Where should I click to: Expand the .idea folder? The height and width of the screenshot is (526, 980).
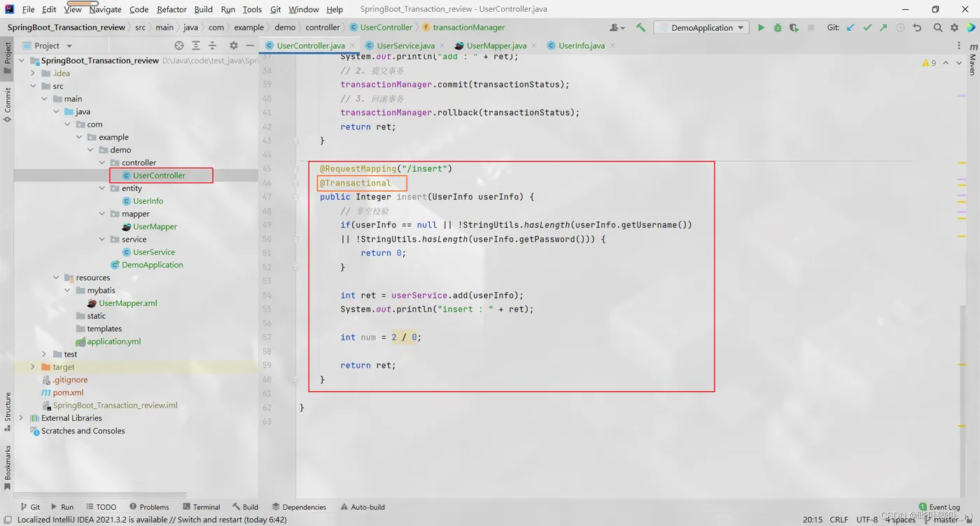click(33, 73)
